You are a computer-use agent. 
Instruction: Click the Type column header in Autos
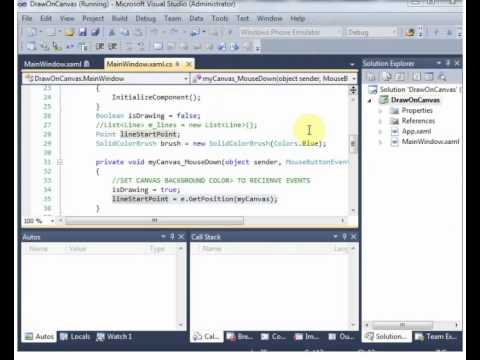click(157, 249)
